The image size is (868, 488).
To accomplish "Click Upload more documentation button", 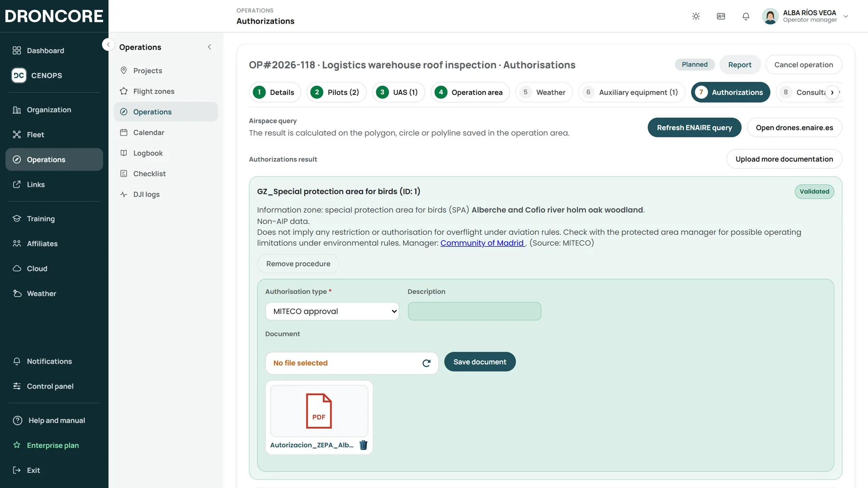I will point(784,159).
